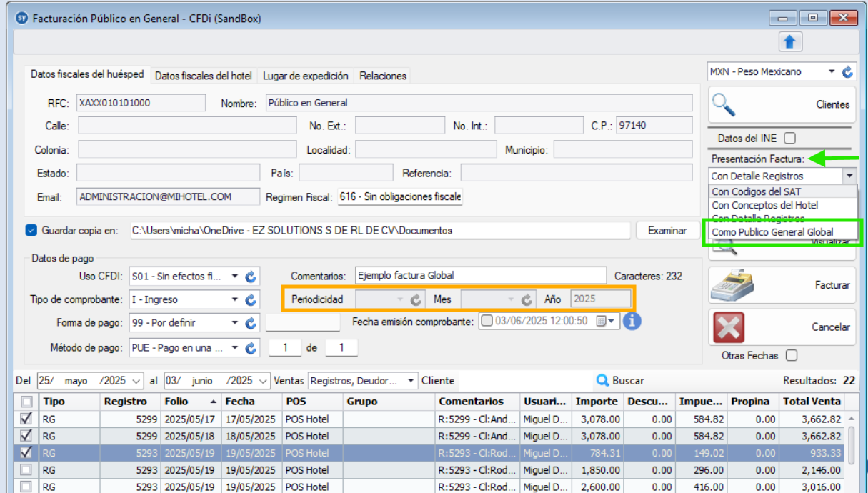Viewport: 868px width, 493px height.
Task: Click the Año field
Action: 600,299
